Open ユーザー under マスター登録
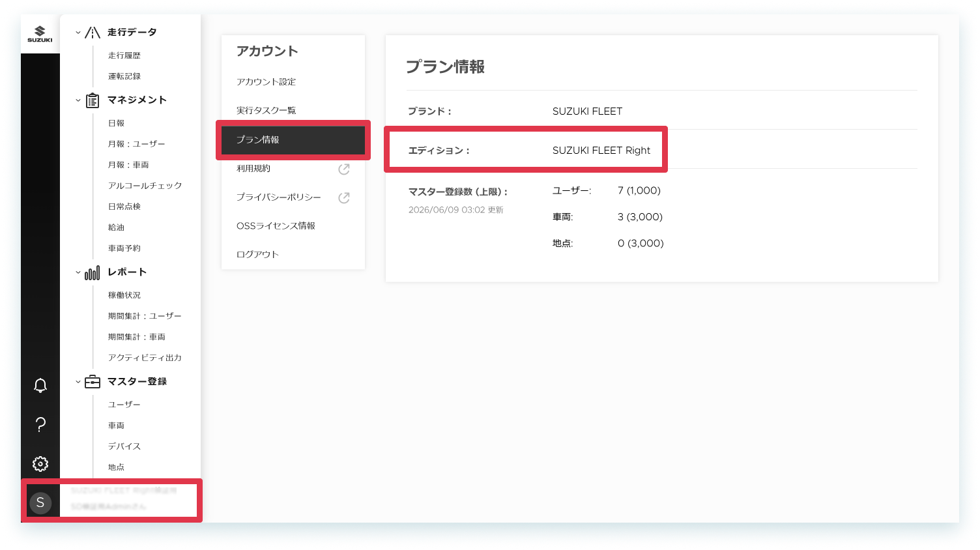980x550 pixels. 124,405
